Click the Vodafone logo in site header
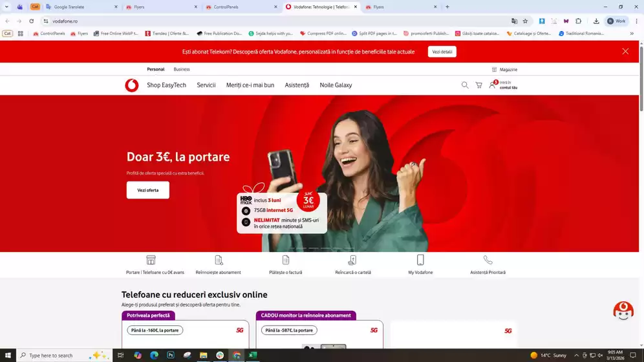This screenshot has width=644, height=362. [132, 85]
